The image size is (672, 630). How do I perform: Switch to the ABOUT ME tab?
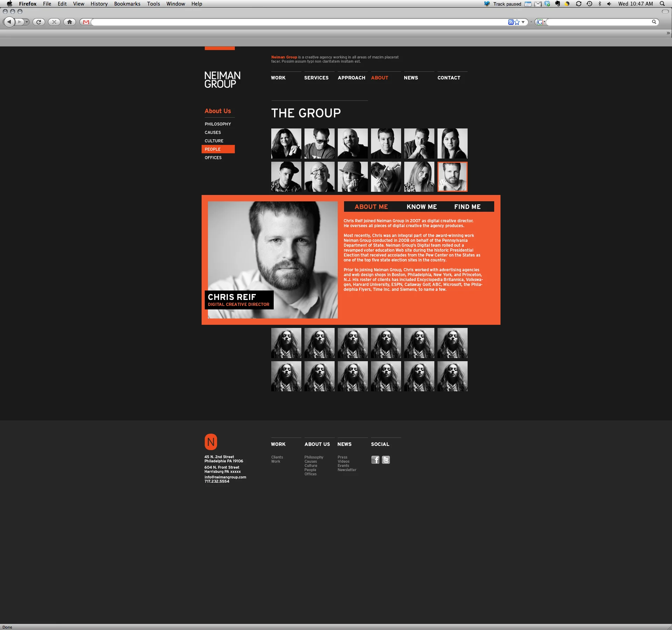coord(371,207)
